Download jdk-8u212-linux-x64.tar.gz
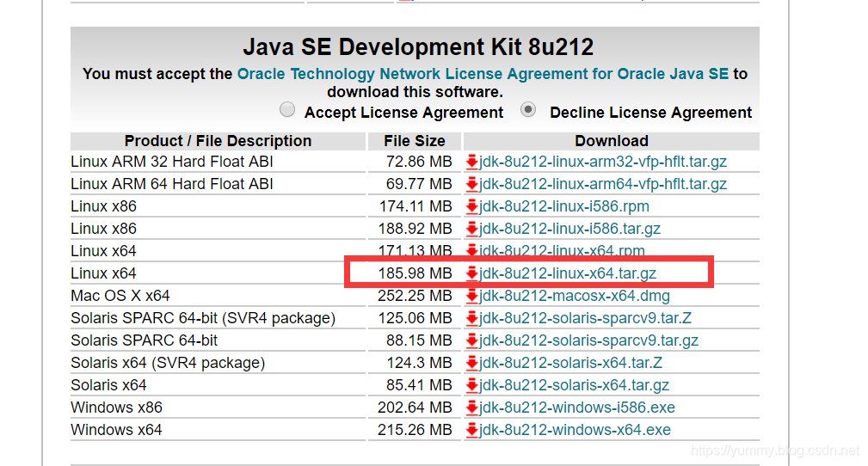This screenshot has width=868, height=466. pos(568,273)
